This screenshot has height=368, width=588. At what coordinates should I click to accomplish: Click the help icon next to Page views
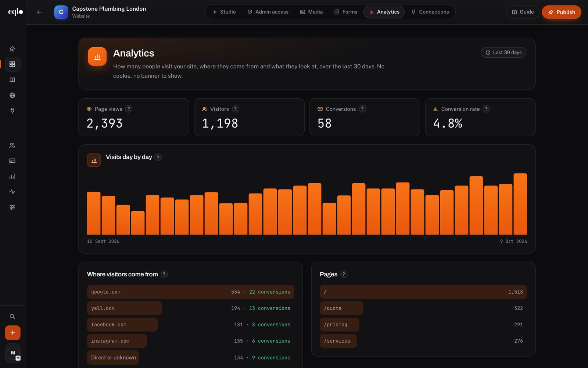tap(129, 109)
